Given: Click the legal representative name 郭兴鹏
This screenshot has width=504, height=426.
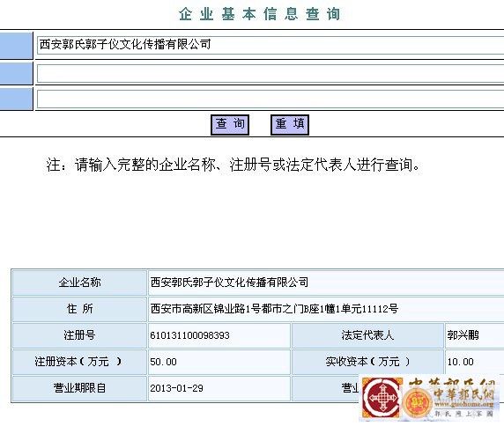Looking at the screenshot, I should (463, 335).
